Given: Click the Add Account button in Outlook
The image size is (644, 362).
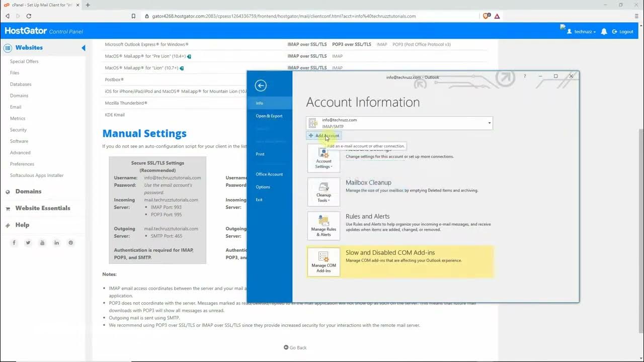Looking at the screenshot, I should (324, 136).
